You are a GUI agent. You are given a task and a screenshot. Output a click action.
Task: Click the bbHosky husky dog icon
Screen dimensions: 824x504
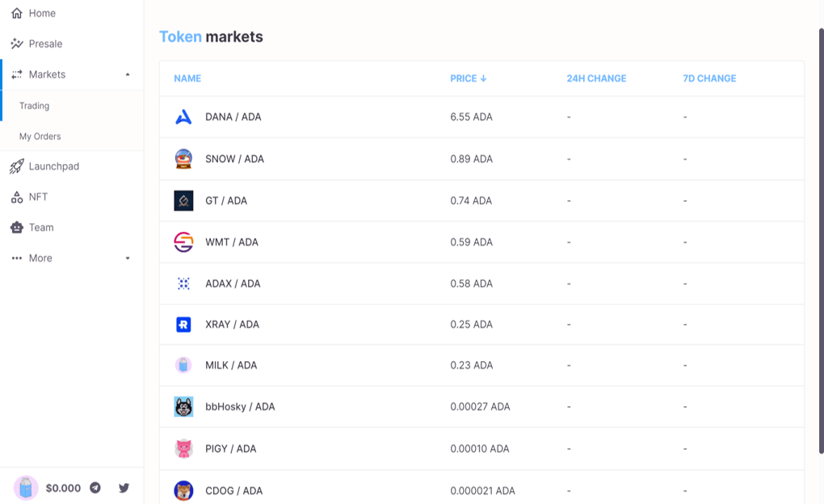click(183, 407)
